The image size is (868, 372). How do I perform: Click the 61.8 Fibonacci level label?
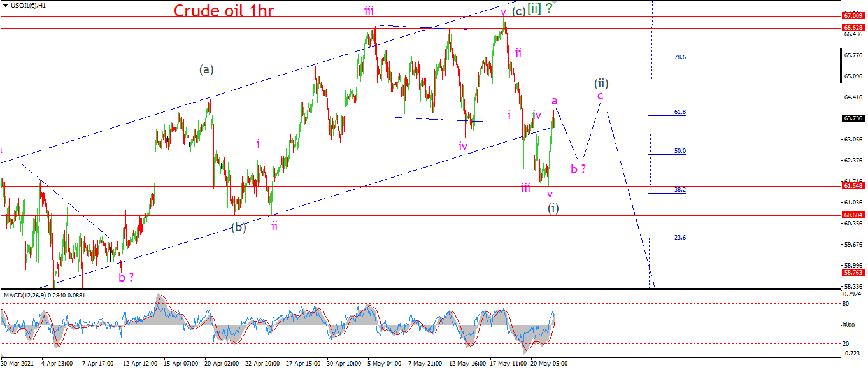click(x=680, y=112)
